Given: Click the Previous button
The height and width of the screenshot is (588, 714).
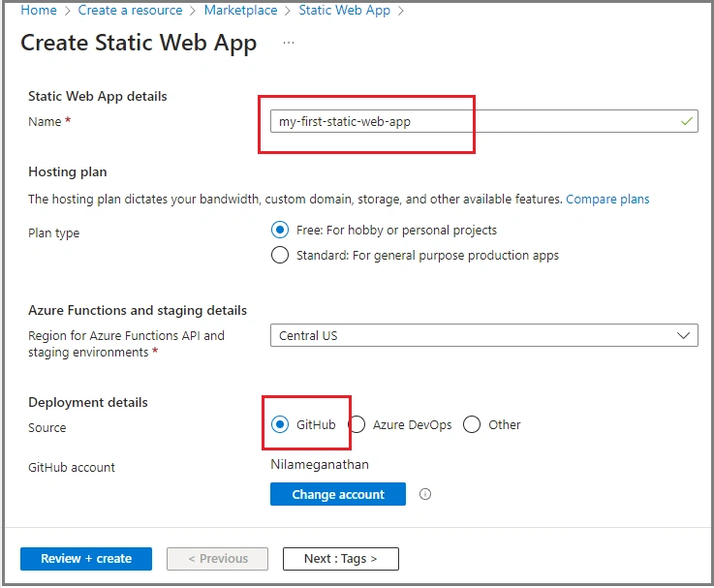Looking at the screenshot, I should point(218,559).
